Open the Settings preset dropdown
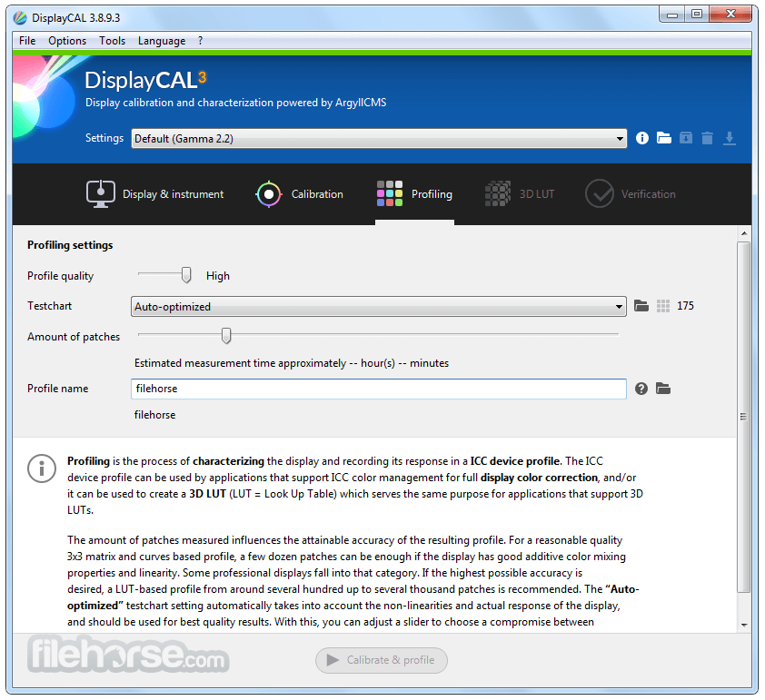The height and width of the screenshot is (700, 765). [379, 139]
